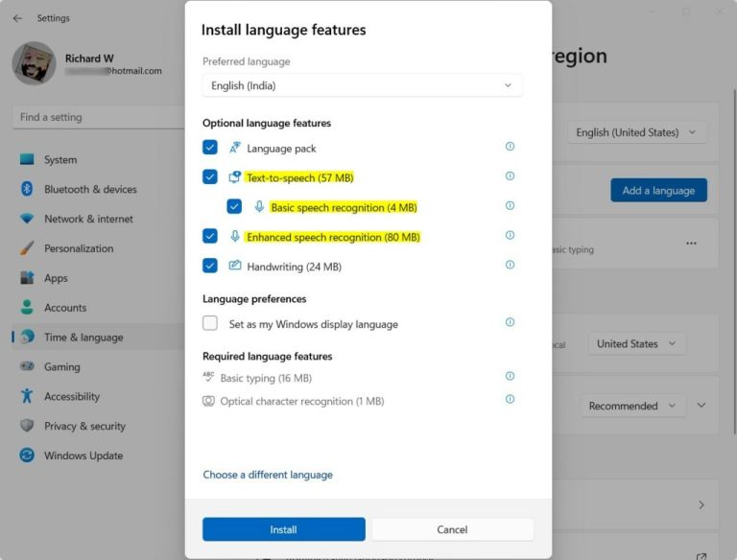Click the Windows Update icon
Image resolution: width=737 pixels, height=560 pixels.
pyautogui.click(x=27, y=455)
